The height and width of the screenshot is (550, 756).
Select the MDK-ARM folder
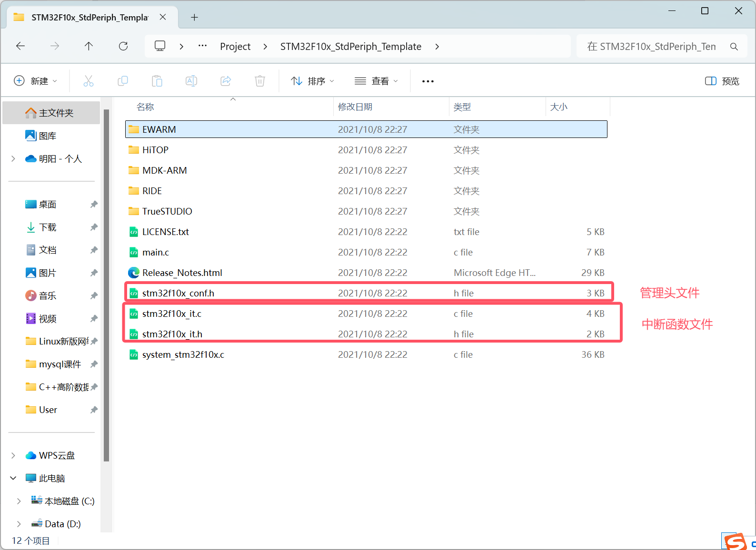(x=366, y=170)
